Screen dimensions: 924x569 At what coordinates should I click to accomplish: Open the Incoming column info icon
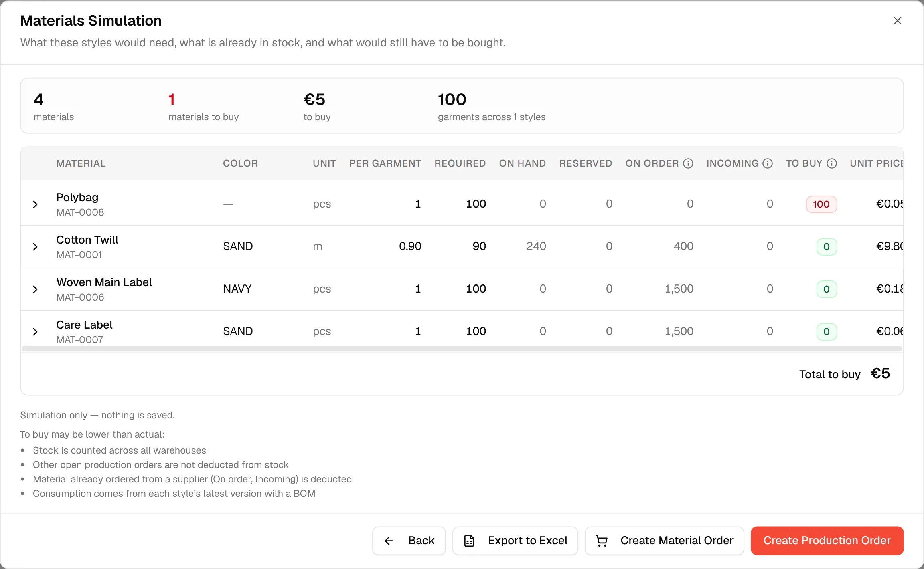[x=768, y=163]
